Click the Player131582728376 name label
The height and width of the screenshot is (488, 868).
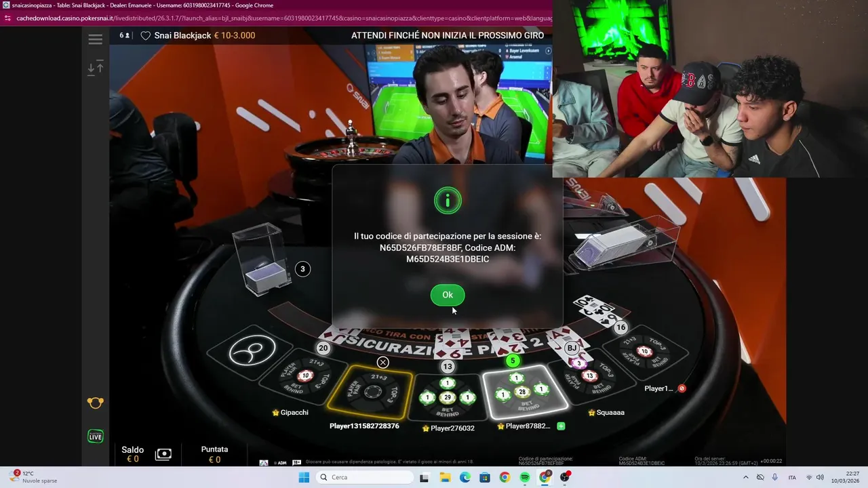364,426
